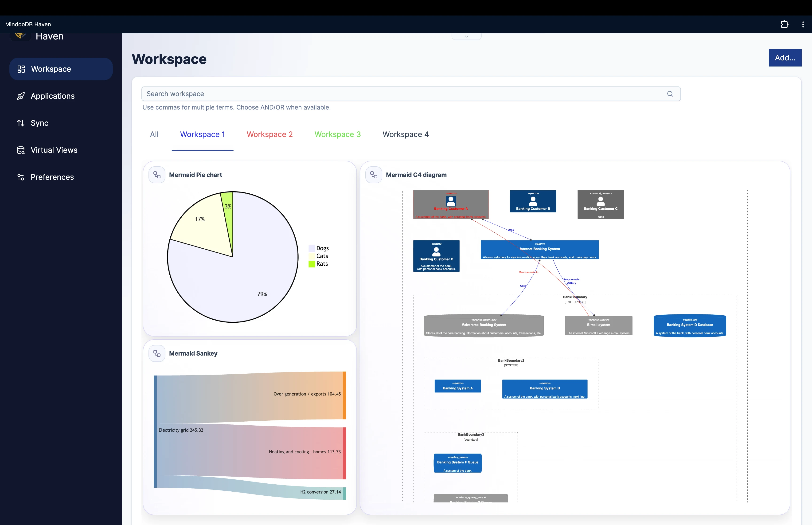Viewport: 812px width, 525px height.
Task: Click the Add... button
Action: point(785,58)
